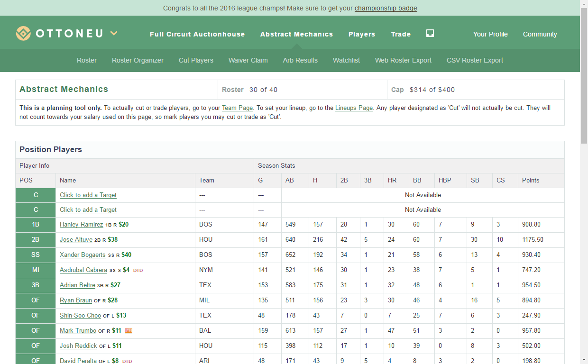Click second 'Click to add a Target' link
This screenshot has width=588, height=364.
[x=88, y=210]
